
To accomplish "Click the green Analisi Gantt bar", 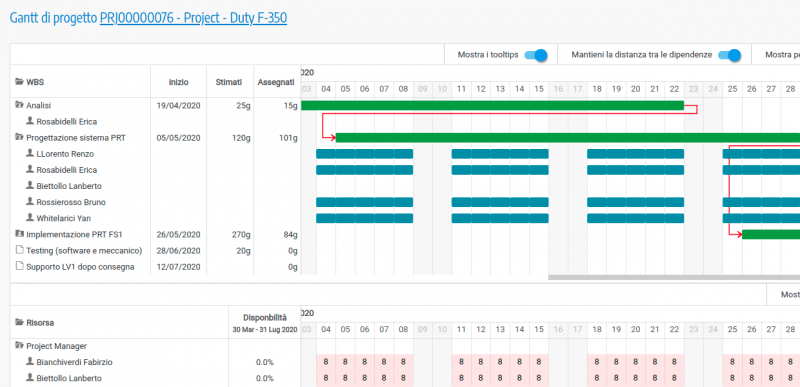I will 492,106.
